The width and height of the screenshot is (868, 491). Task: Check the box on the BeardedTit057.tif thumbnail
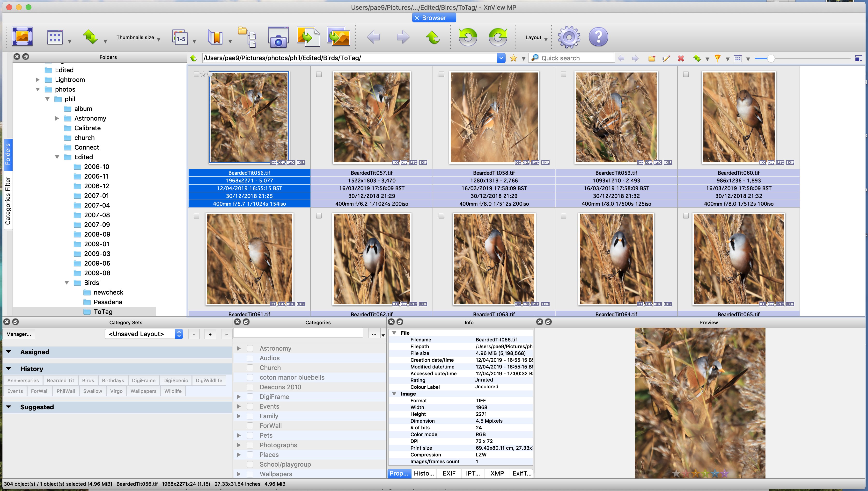[x=319, y=74]
